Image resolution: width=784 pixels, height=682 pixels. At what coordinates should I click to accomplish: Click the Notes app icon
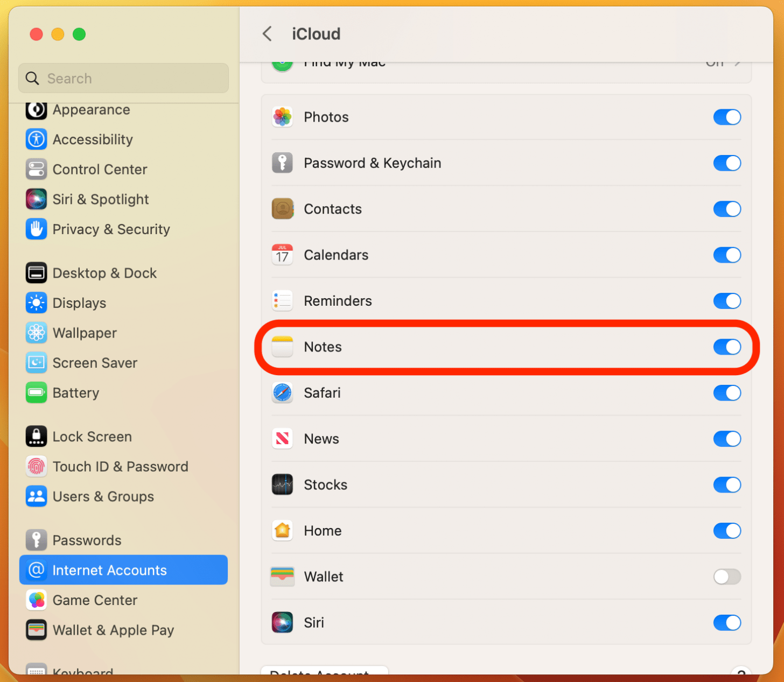282,347
